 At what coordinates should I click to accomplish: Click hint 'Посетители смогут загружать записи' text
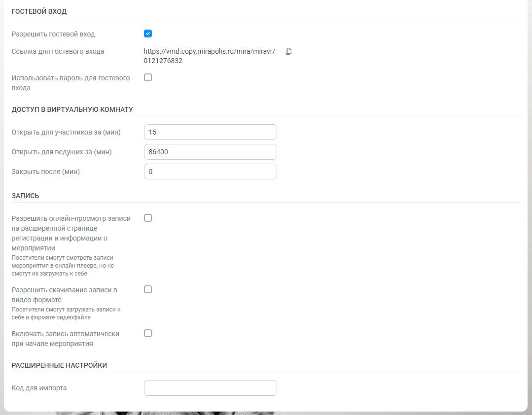point(66,313)
